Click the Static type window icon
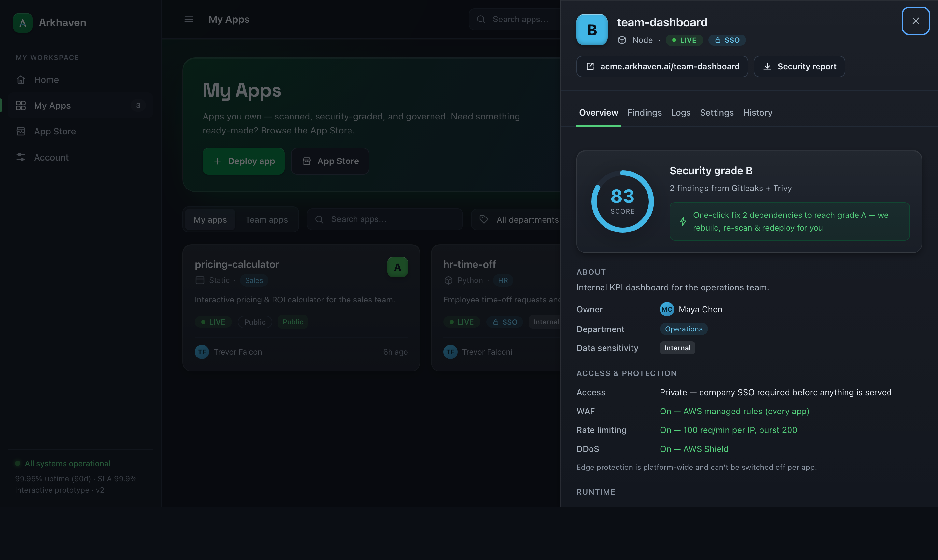Image resolution: width=938 pixels, height=560 pixels. pyautogui.click(x=200, y=280)
